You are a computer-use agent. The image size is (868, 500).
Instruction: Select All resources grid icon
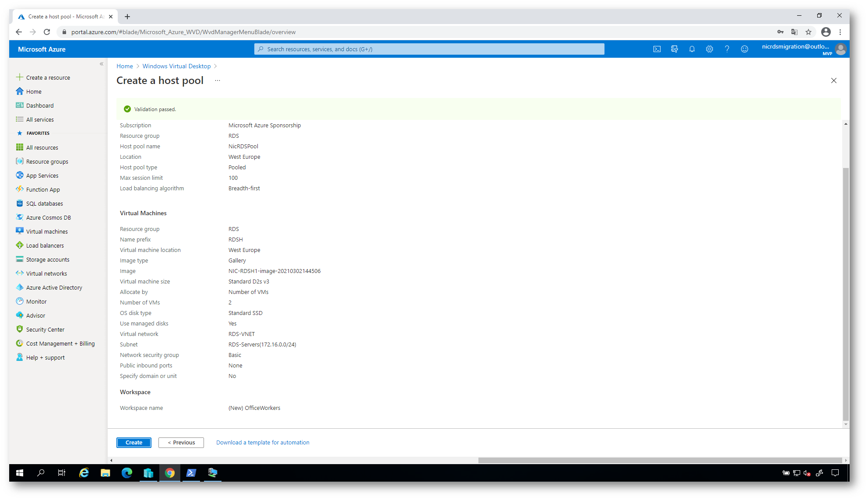tap(19, 147)
